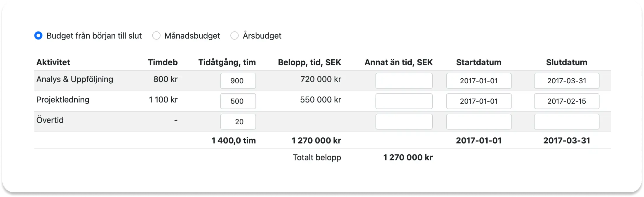Screen dimensions: 644x197
Task: Click the Tidåtgång field showing 900
Action: (238, 81)
